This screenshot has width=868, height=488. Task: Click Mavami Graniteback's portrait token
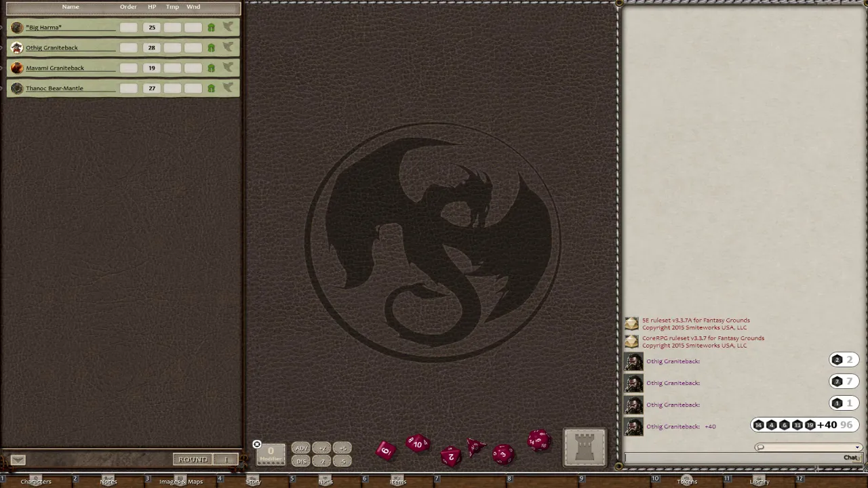click(17, 68)
